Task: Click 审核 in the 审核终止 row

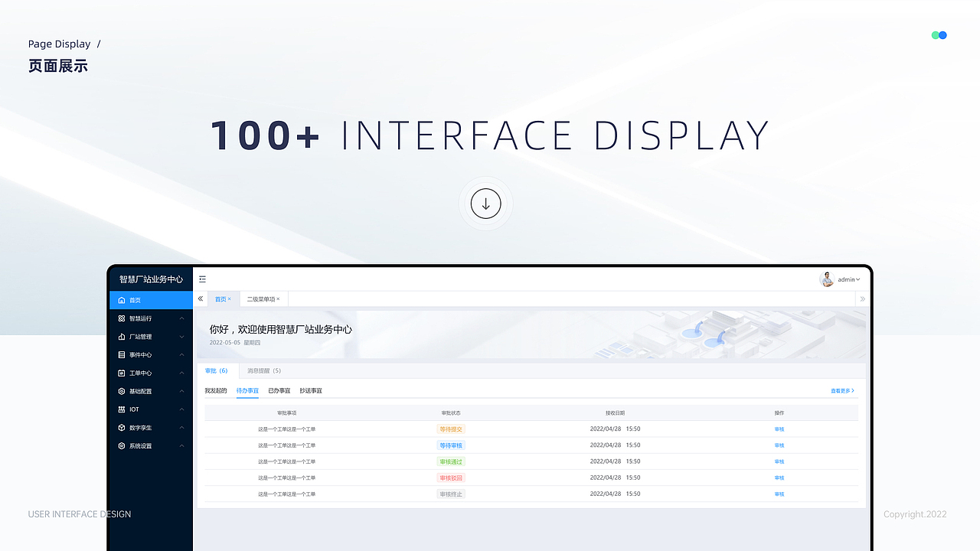Action: click(x=779, y=494)
